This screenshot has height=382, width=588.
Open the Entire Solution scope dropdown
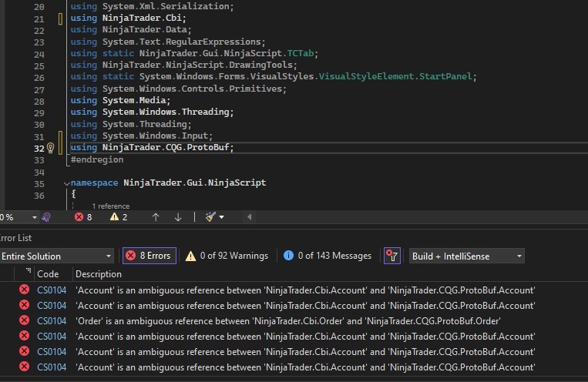click(x=57, y=256)
